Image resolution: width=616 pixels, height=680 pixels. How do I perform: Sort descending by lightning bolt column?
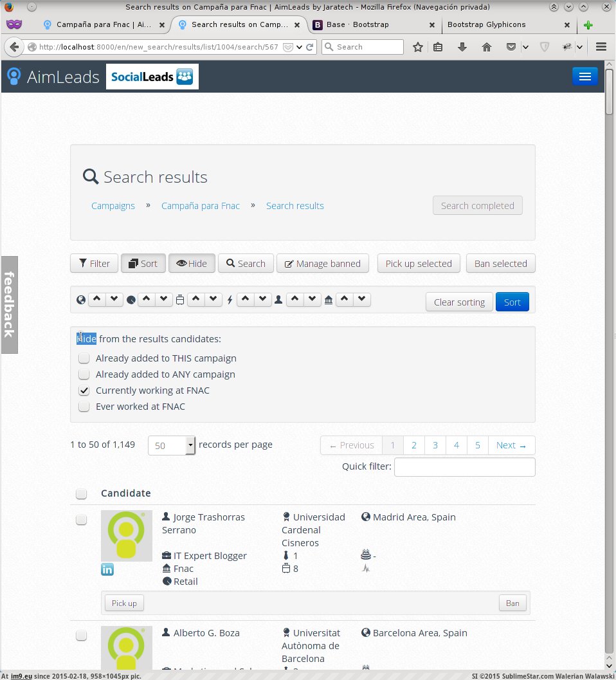click(x=262, y=300)
